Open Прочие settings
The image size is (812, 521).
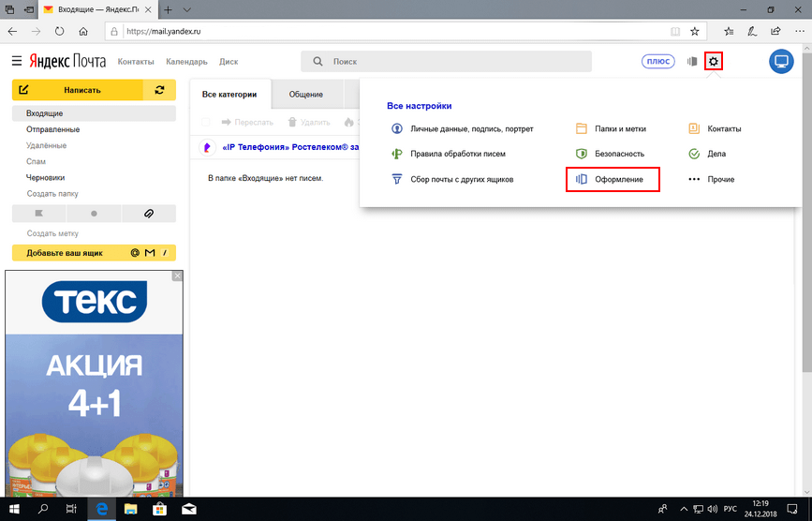(x=711, y=179)
